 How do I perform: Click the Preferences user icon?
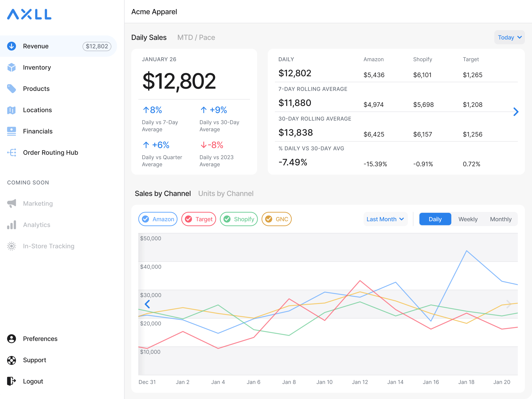[12, 339]
